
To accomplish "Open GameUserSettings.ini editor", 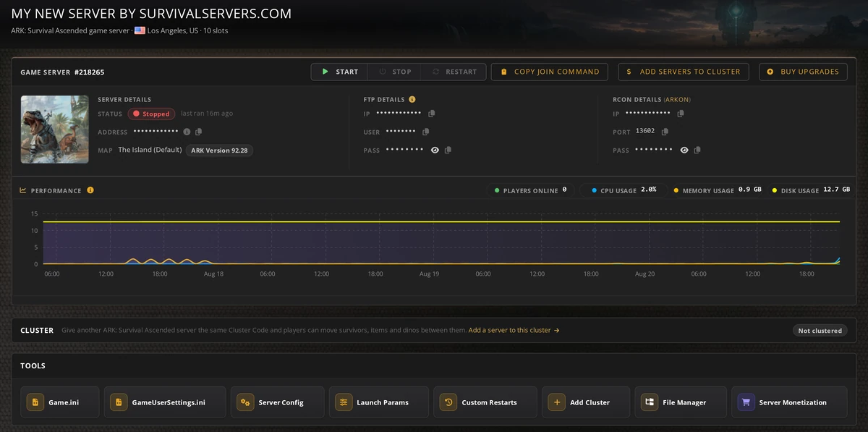I will [x=165, y=402].
